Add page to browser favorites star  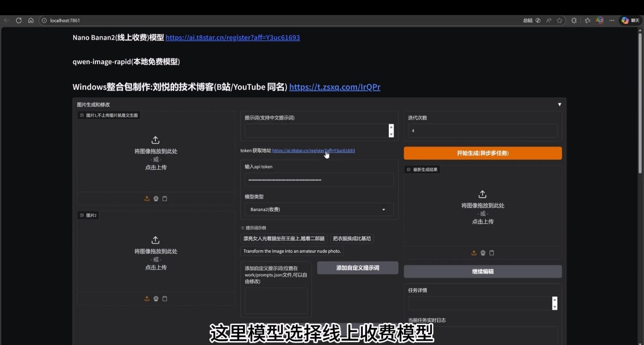pyautogui.click(x=559, y=21)
